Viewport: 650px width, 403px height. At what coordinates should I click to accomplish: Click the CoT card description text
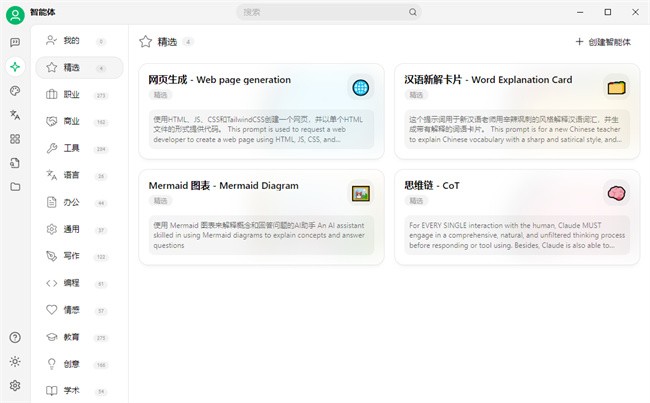pyautogui.click(x=517, y=235)
